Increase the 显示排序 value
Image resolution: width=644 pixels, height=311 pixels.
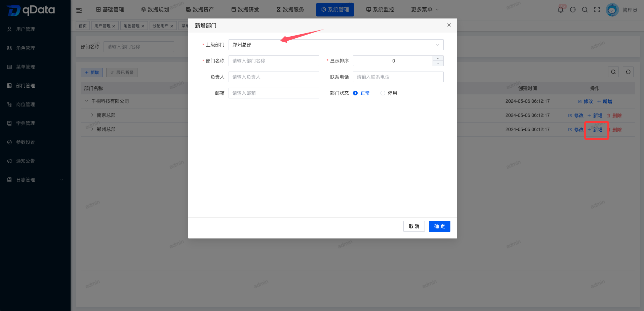pyautogui.click(x=438, y=58)
